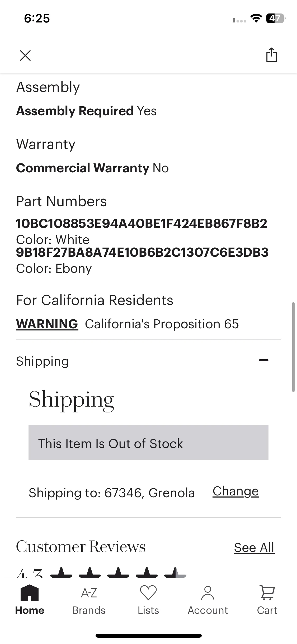Viewport: 297px width, 644px height.
Task: Open the A-Z Brands icon
Action: point(89,593)
